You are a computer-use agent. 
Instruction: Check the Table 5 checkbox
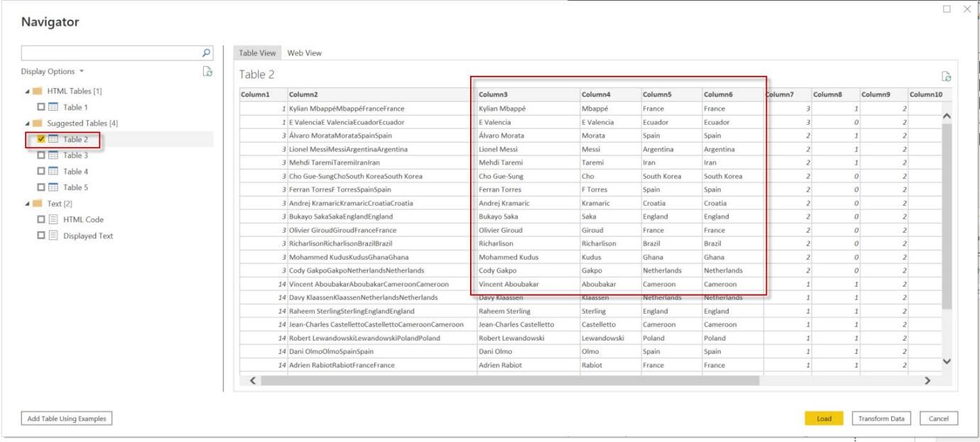point(41,187)
